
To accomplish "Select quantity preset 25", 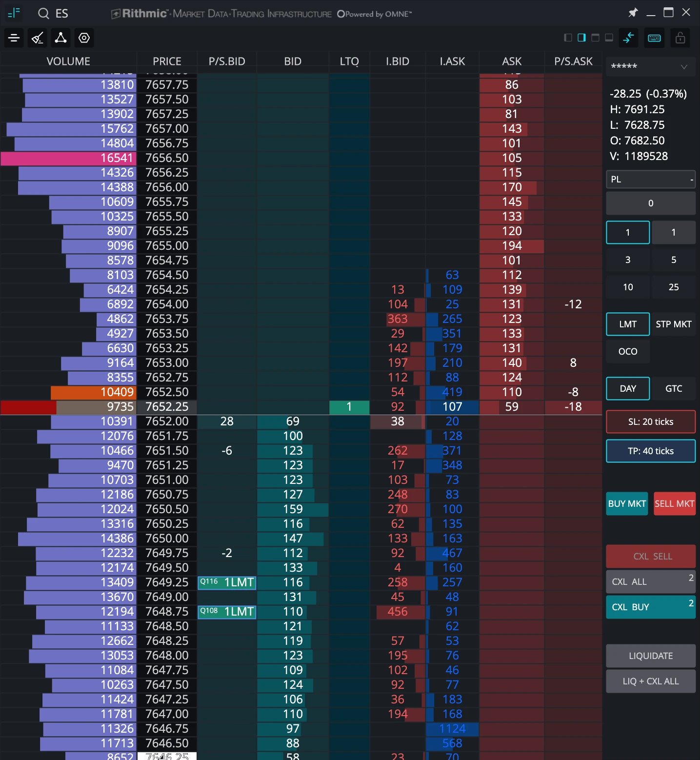I will [674, 287].
